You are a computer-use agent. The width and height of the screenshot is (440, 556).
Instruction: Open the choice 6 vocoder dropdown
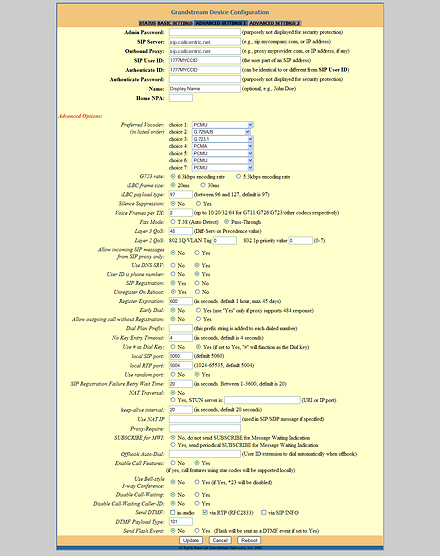point(223,160)
